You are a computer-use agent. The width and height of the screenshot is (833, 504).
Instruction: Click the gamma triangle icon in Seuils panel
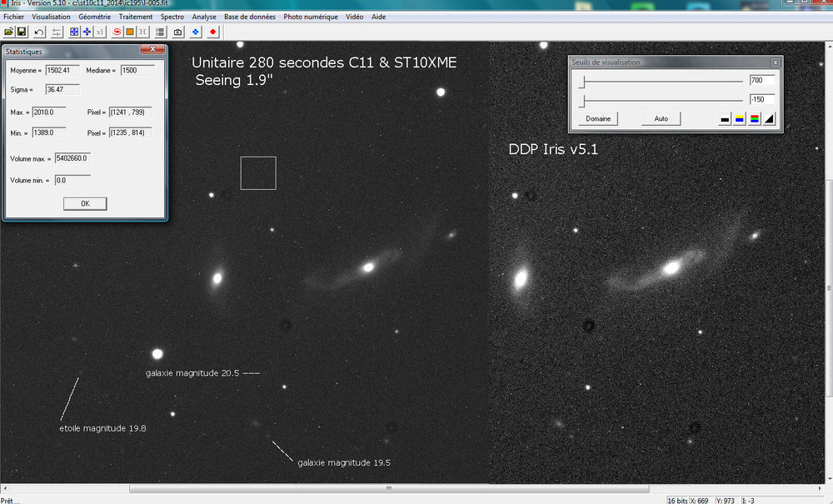[x=768, y=118]
